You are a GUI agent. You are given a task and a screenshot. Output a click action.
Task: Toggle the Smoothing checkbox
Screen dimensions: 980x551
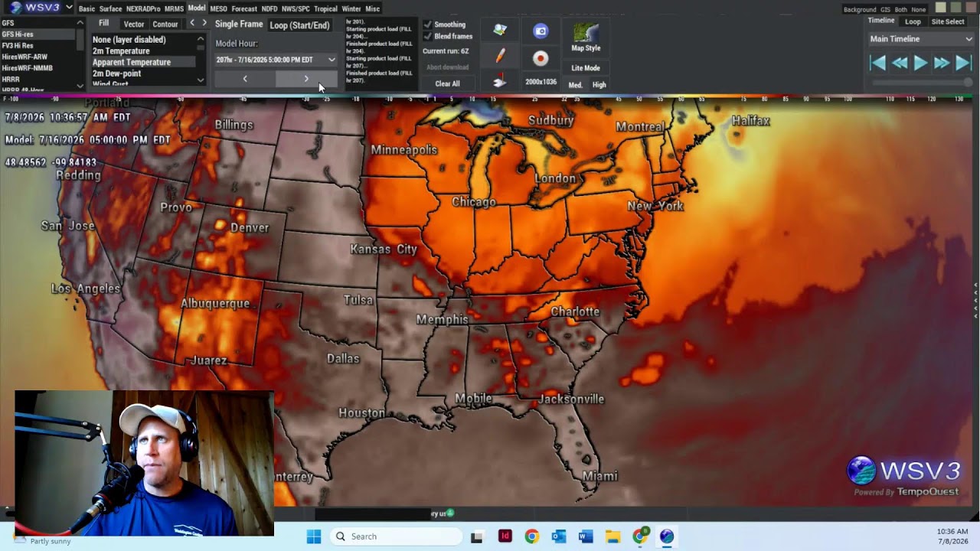click(x=428, y=24)
